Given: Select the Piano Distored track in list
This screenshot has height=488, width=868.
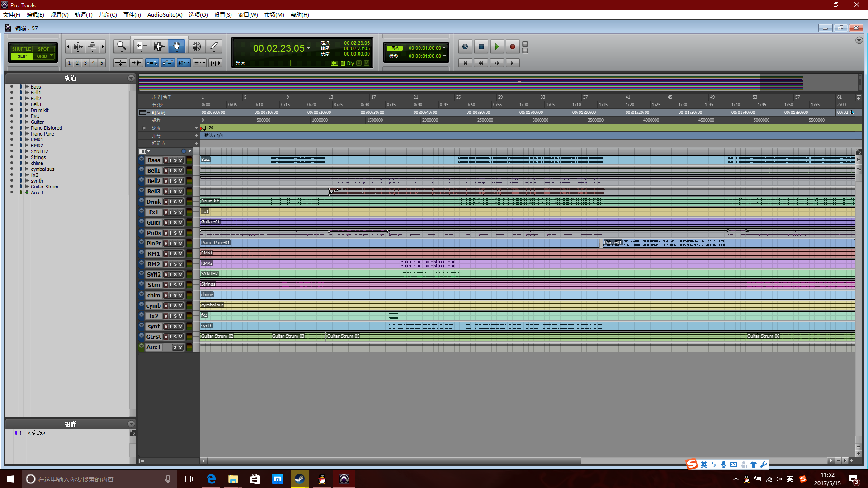Looking at the screenshot, I should click(46, 128).
